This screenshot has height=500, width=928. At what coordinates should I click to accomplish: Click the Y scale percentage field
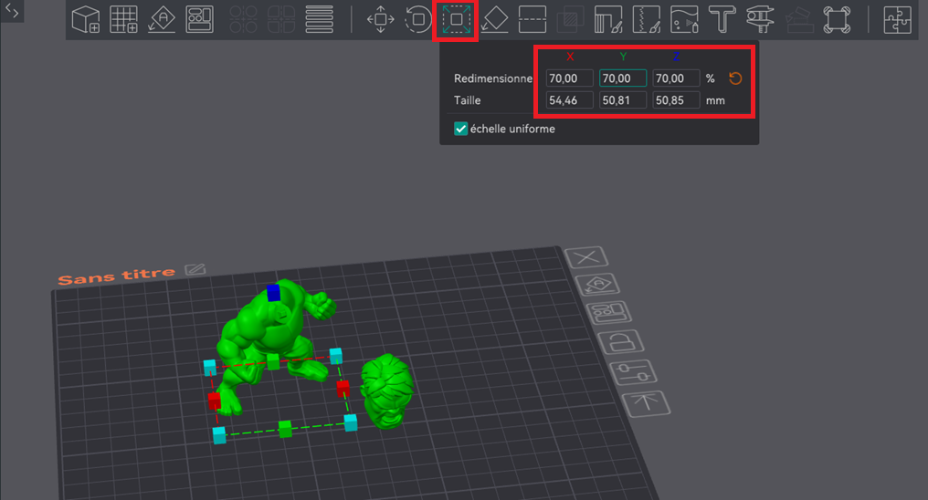click(x=622, y=78)
